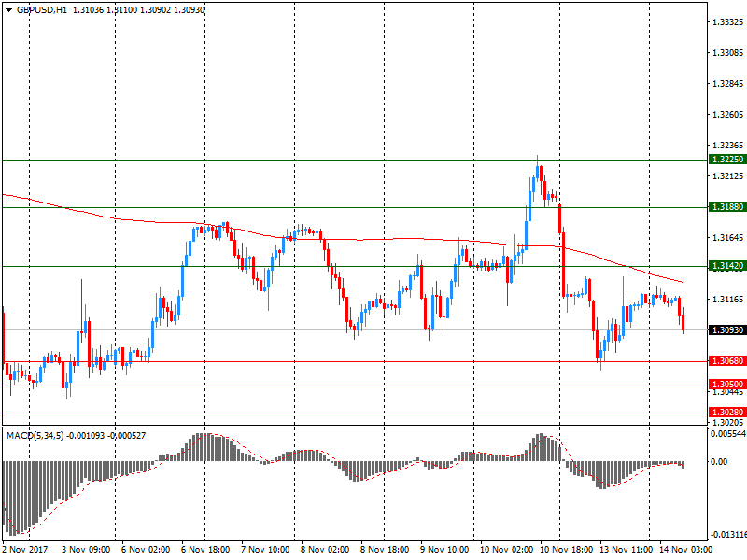Select the 1.30280 red support label
The height and width of the screenshot is (560, 747).
click(x=727, y=413)
